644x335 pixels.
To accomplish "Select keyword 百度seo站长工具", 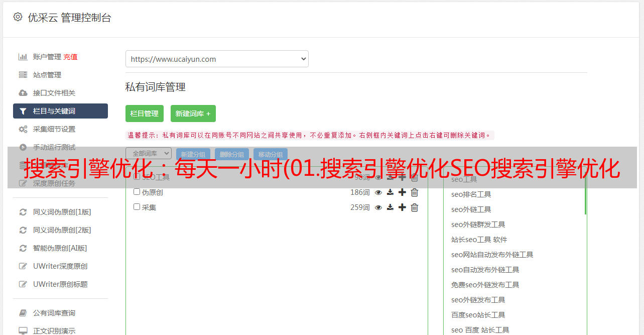I will pos(478,315).
